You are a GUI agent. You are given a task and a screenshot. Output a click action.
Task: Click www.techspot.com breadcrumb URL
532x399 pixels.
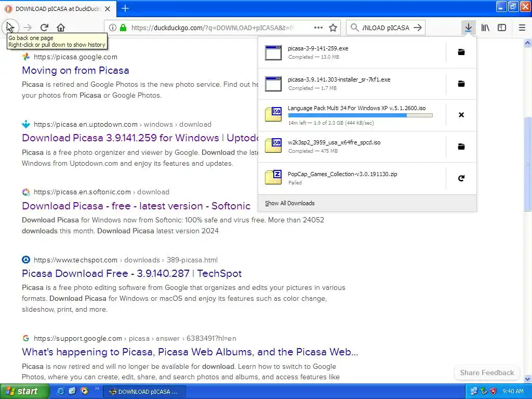[126, 260]
